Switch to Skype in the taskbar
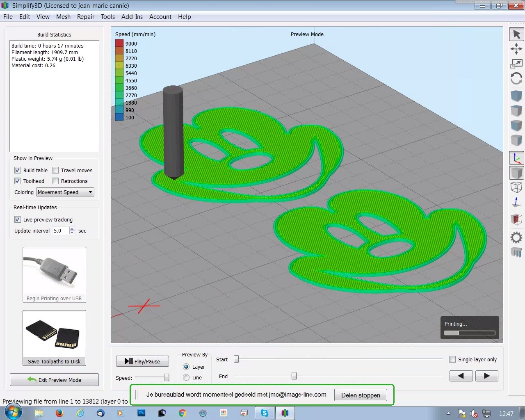 pyautogui.click(x=265, y=413)
